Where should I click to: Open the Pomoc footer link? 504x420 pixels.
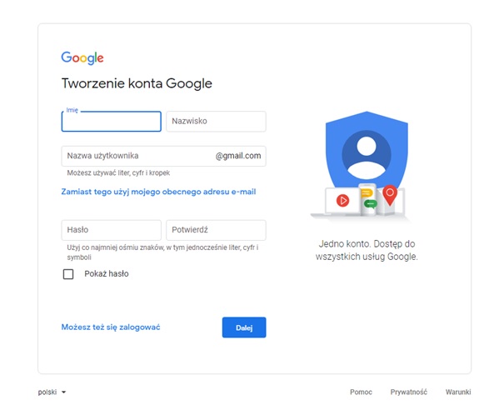[361, 392]
